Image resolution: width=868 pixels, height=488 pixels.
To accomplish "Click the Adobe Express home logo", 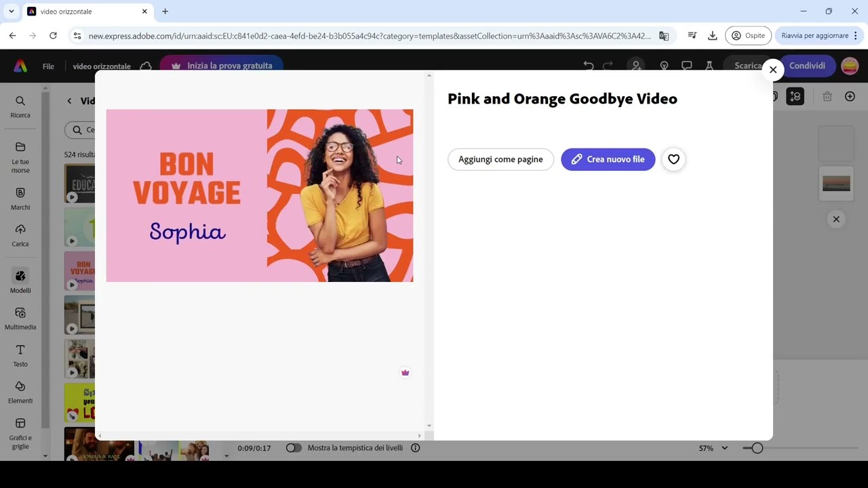I will pos(20,66).
